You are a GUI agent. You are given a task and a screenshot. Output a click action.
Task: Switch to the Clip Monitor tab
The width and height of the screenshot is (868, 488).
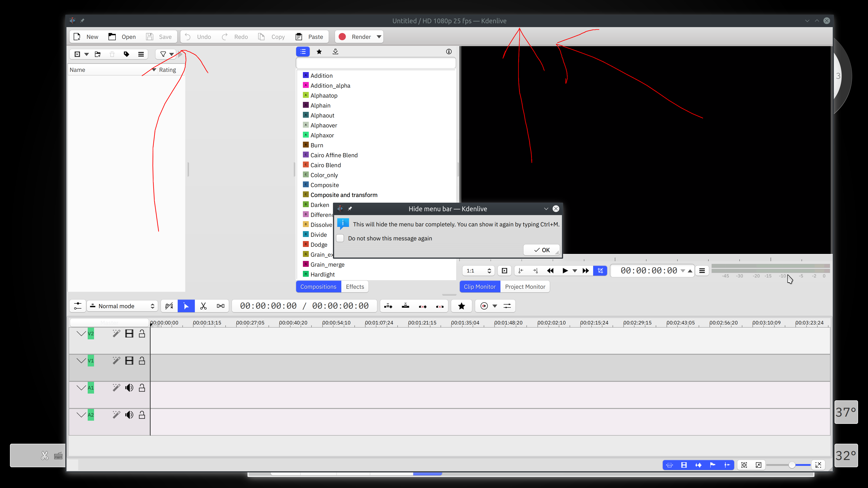click(x=479, y=287)
